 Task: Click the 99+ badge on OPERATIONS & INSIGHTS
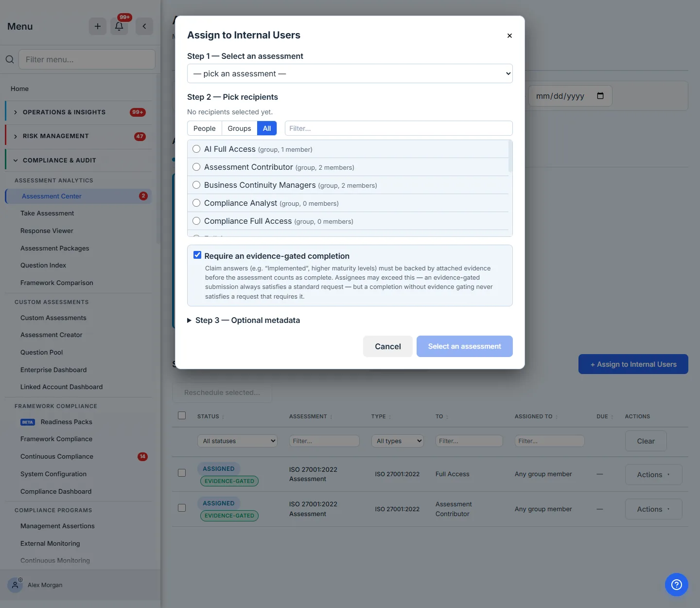pos(138,112)
